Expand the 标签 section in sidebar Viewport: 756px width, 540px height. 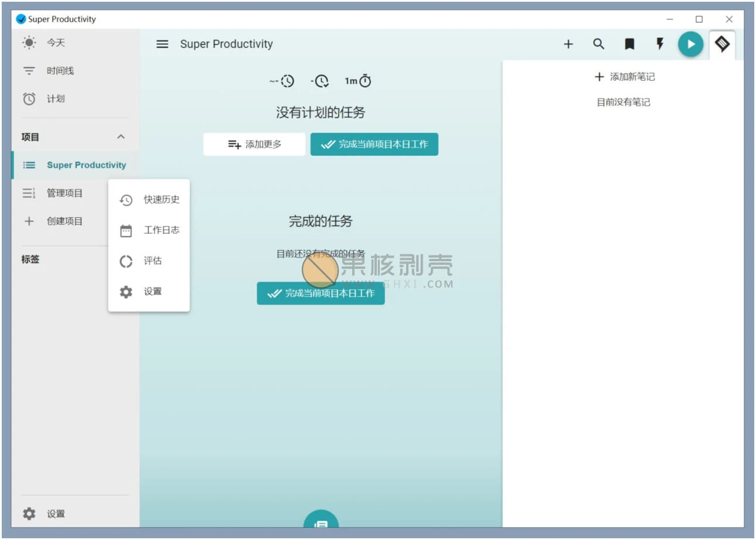tap(30, 259)
